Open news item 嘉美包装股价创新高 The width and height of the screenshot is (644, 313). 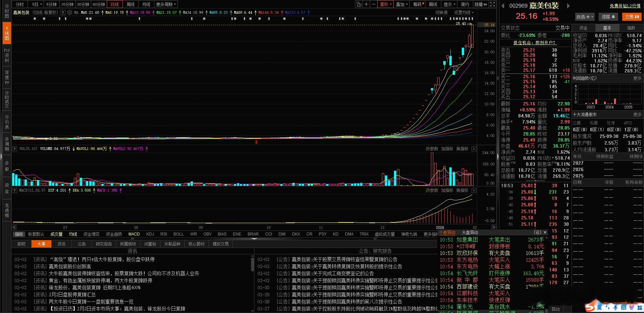(70, 266)
